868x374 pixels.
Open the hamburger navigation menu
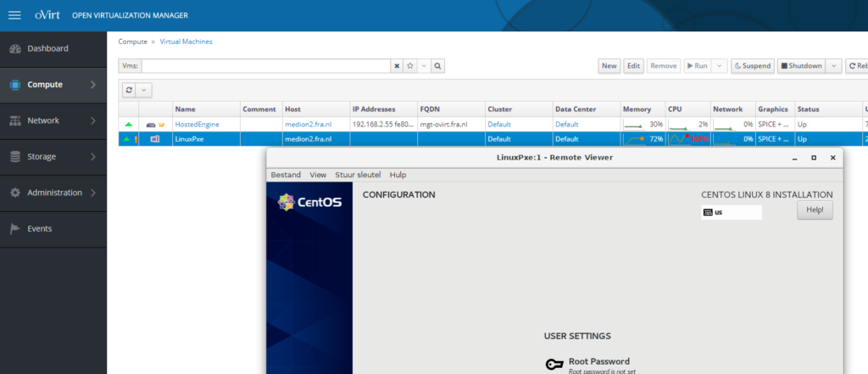tap(14, 15)
